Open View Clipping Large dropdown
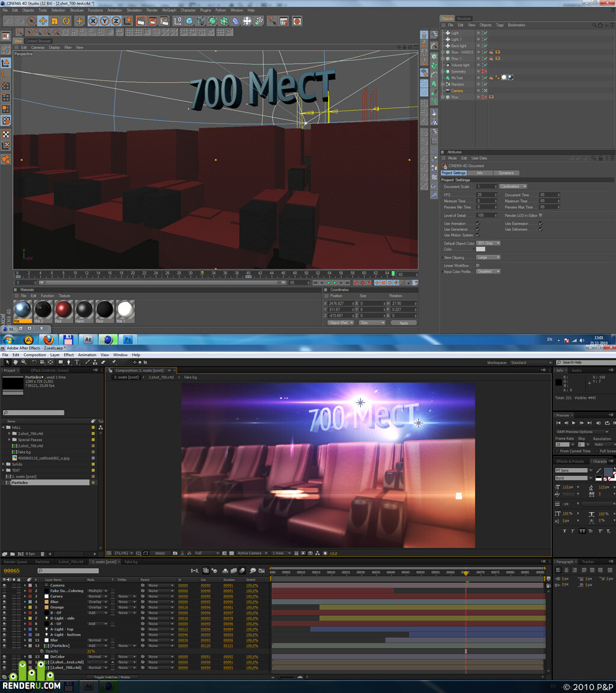Screen dimensions: 616x693 coord(488,257)
